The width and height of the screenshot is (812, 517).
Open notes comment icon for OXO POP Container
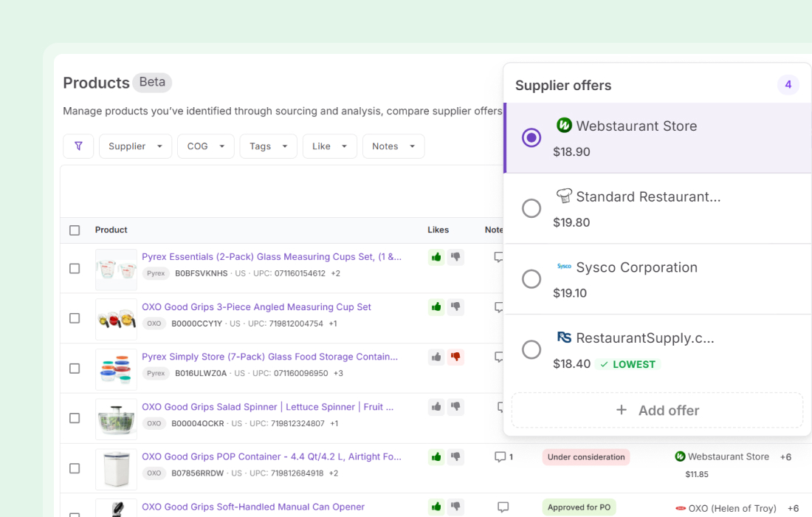500,457
